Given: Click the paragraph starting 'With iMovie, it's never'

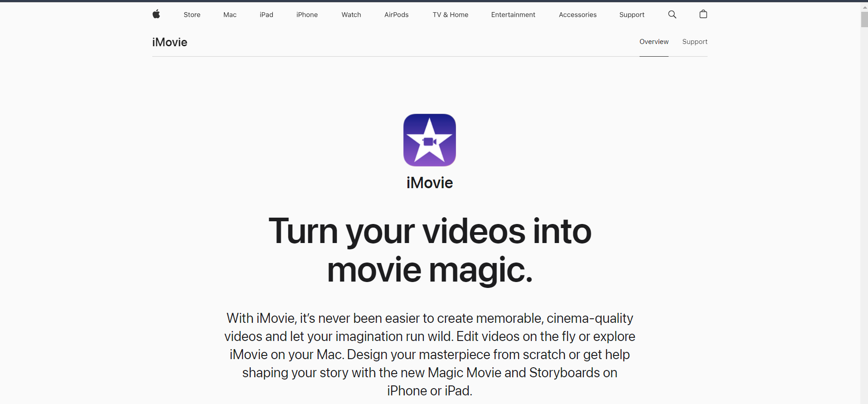Looking at the screenshot, I should pyautogui.click(x=430, y=355).
